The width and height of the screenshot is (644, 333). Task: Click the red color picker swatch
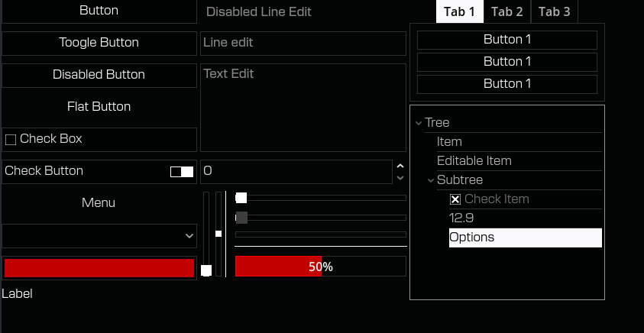tap(99, 268)
